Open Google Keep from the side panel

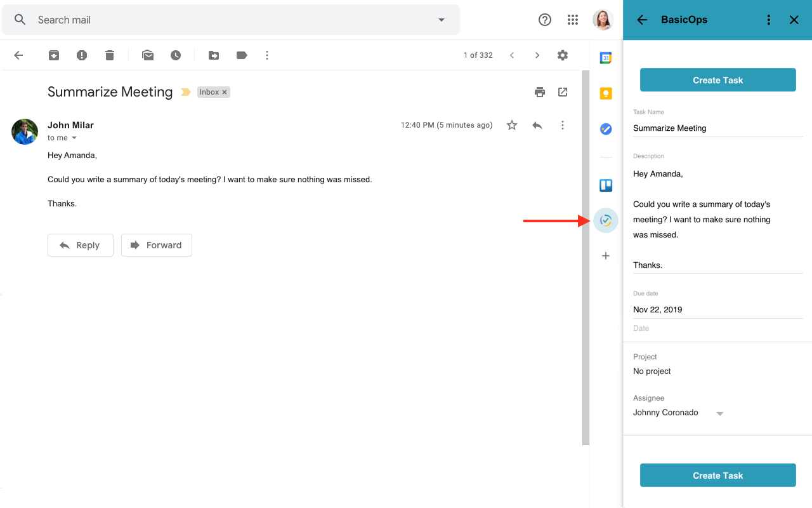606,93
